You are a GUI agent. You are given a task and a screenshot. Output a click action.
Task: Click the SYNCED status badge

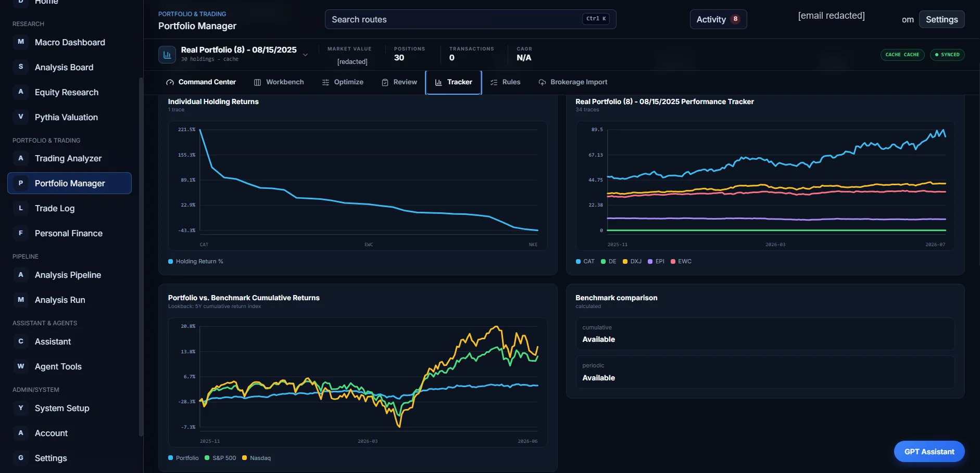(947, 55)
